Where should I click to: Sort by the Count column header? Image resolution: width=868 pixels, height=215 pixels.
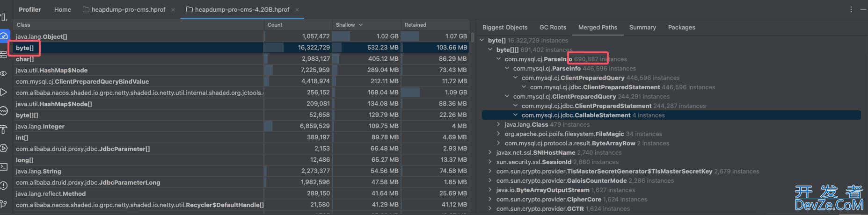point(298,25)
